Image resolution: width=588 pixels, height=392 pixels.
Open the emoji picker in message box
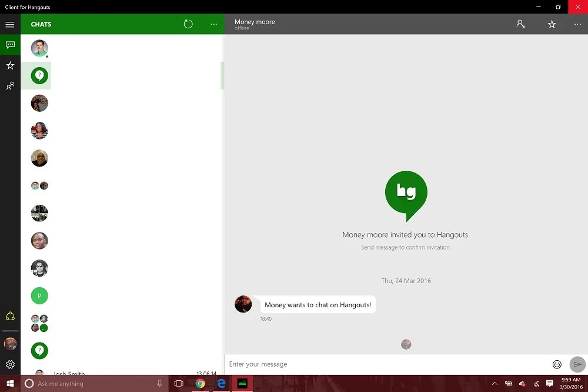click(557, 364)
